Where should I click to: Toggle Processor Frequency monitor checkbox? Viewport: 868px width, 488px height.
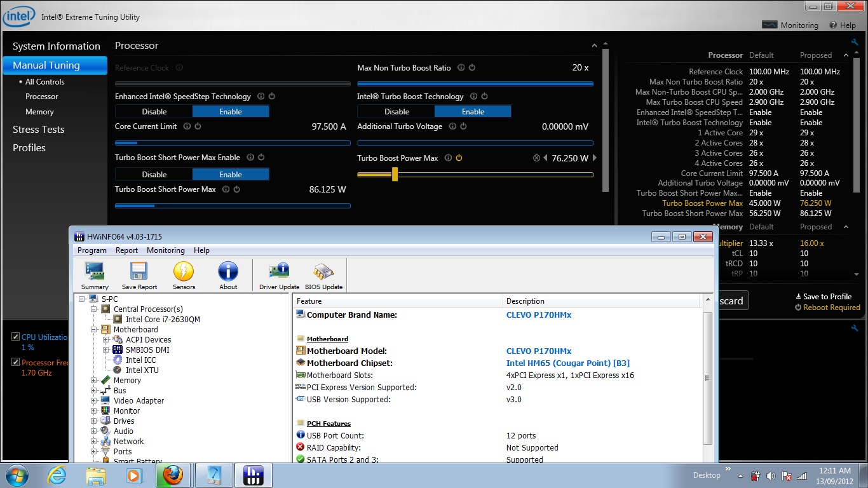(x=15, y=362)
